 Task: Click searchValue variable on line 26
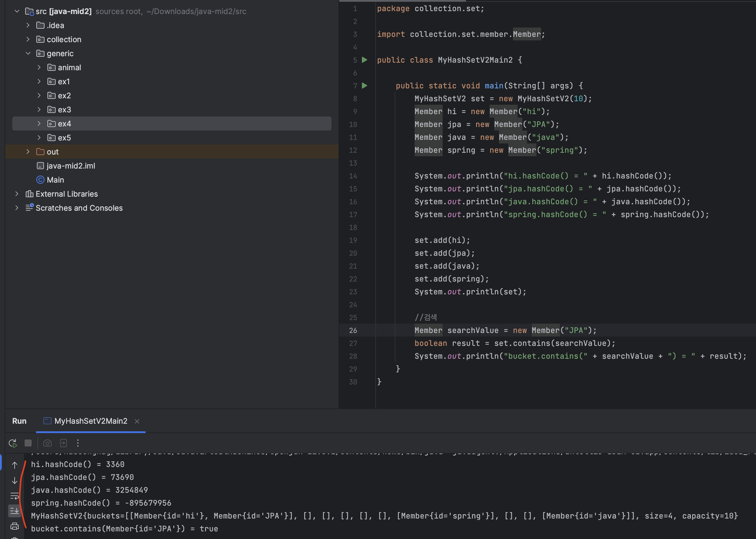473,330
